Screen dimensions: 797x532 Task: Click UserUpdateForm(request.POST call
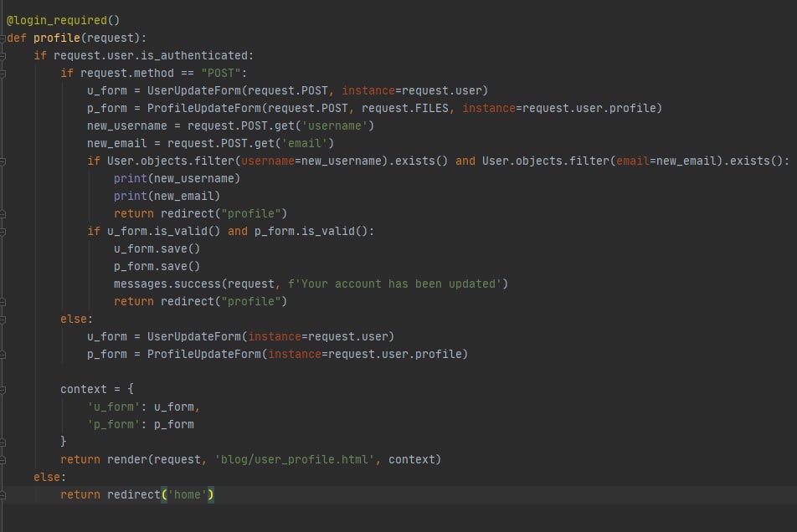[238, 90]
